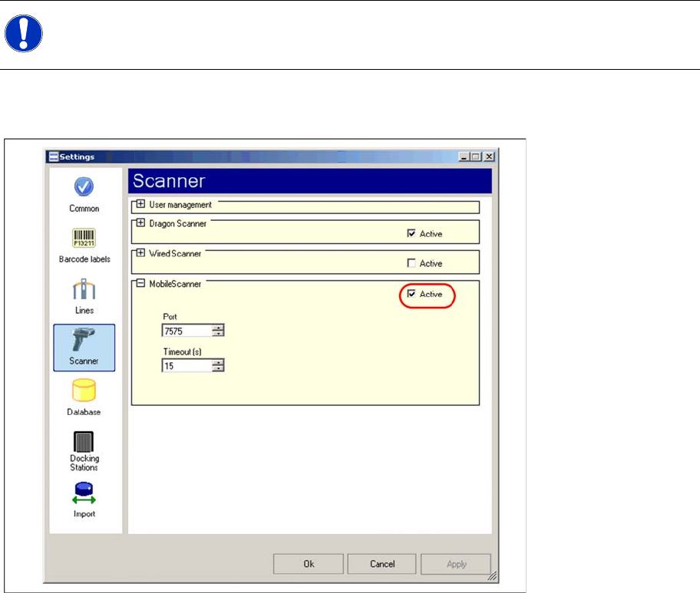Click the Cancel button
Screen dimensions: 700x593
pyautogui.click(x=382, y=564)
